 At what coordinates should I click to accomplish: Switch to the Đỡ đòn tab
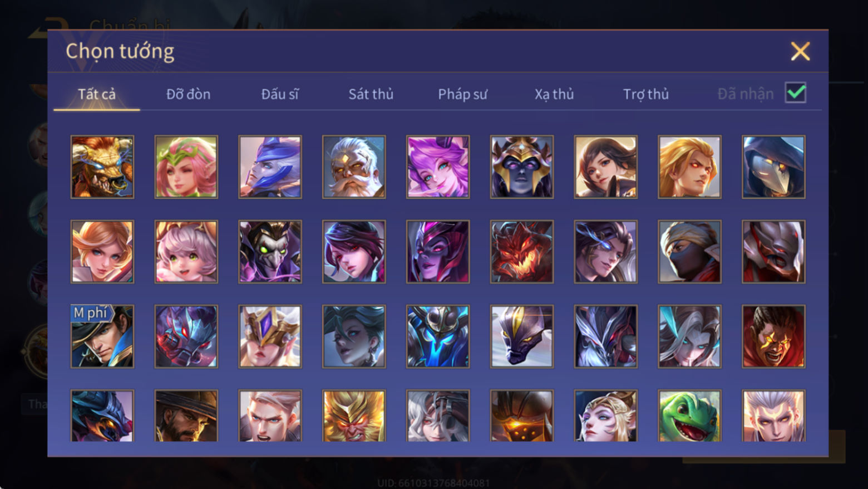(188, 94)
